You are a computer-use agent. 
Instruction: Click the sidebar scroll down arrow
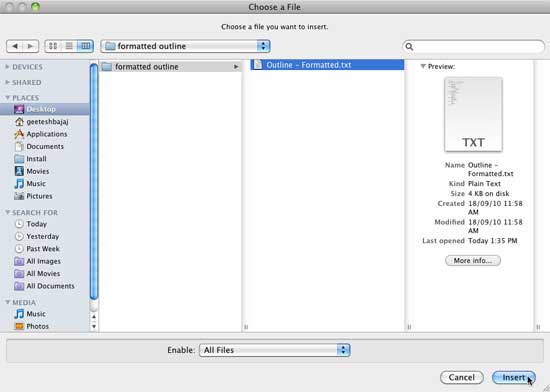point(94,326)
